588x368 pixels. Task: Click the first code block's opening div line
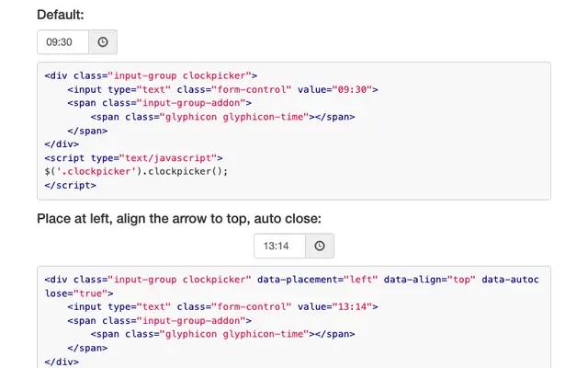click(x=151, y=75)
